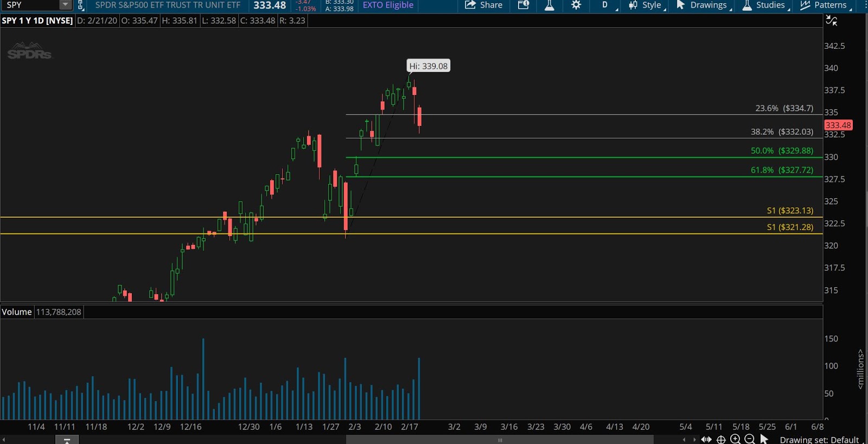
Task: Click the volume value 113,788,208
Action: (x=59, y=312)
